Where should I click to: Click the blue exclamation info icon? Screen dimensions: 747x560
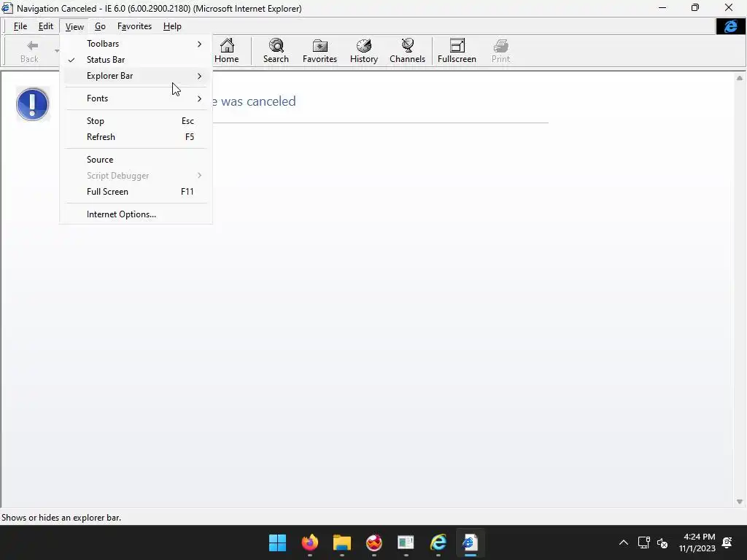click(32, 104)
